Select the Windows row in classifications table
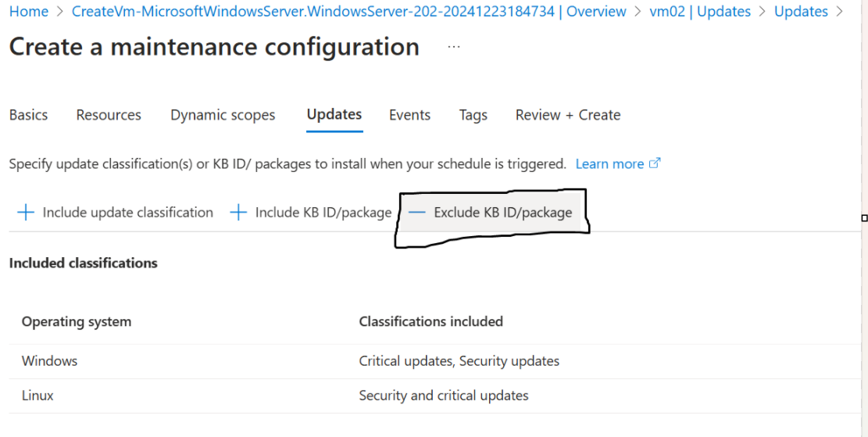The image size is (868, 437). [x=434, y=361]
